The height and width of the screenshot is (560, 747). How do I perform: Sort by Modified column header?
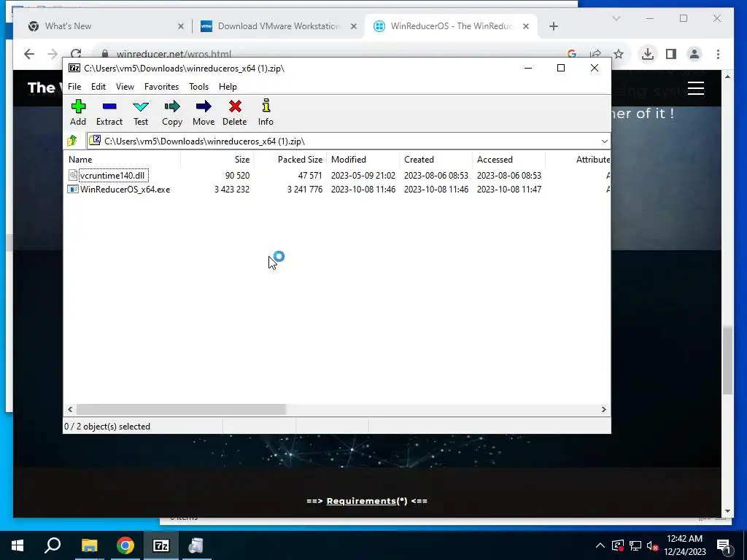[x=363, y=160]
